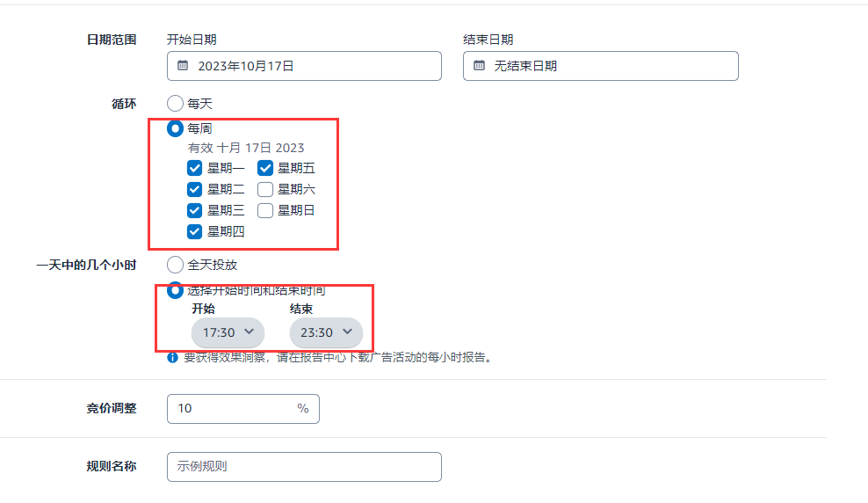This screenshot has height=503, width=868.
Task: Check the 星期日 checkbox
Action: click(x=265, y=210)
